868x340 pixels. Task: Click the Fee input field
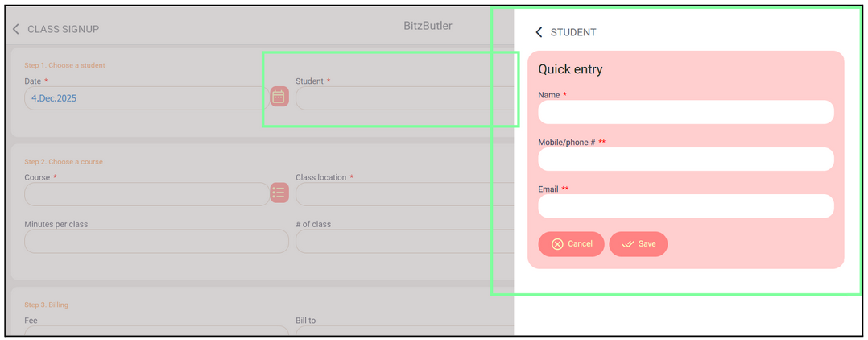(x=156, y=329)
